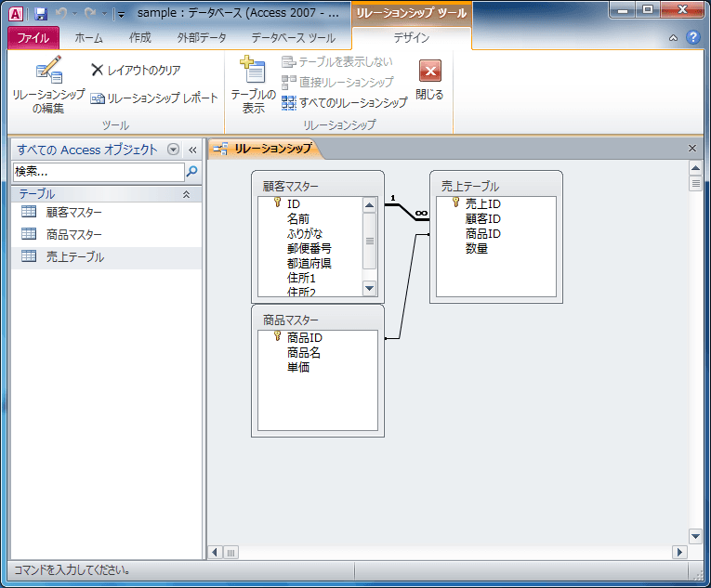Maximize the Access window
This screenshot has width=711, height=588.
click(x=648, y=10)
